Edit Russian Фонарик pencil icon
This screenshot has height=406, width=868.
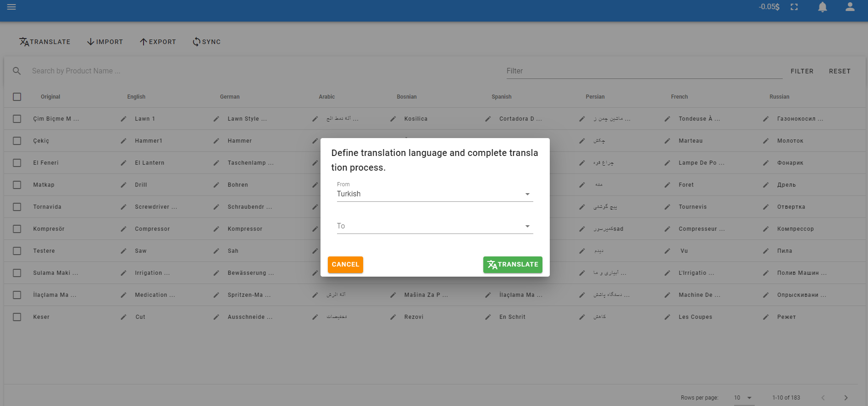766,163
